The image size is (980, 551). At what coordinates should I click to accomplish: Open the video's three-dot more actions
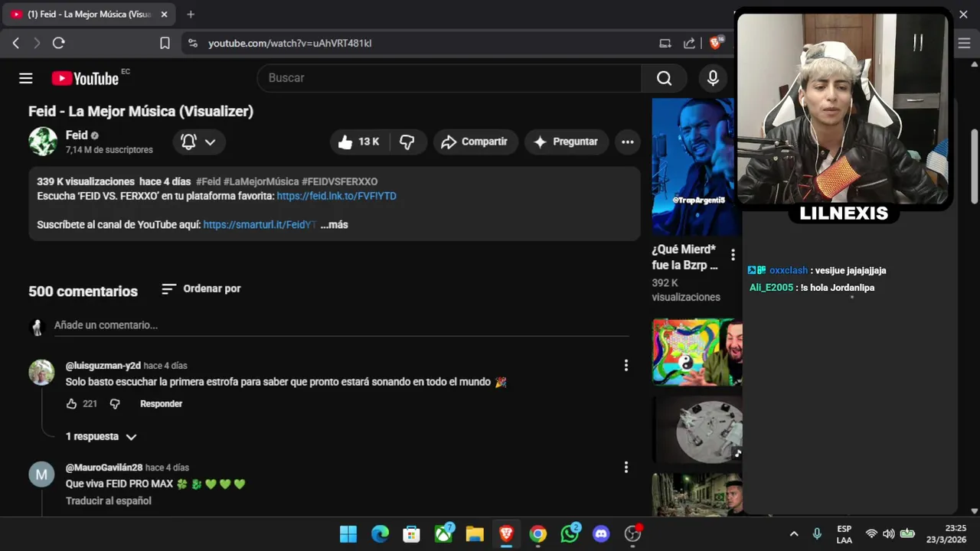tap(627, 142)
